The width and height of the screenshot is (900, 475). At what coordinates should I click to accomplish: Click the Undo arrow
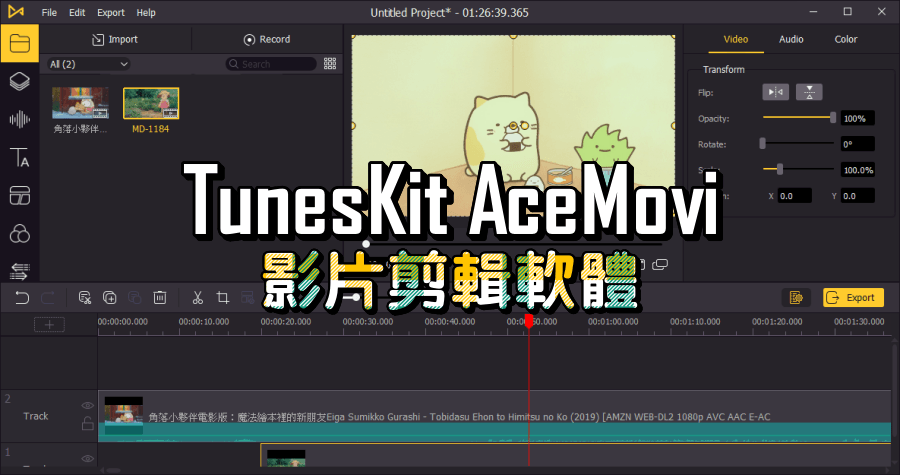pyautogui.click(x=22, y=297)
